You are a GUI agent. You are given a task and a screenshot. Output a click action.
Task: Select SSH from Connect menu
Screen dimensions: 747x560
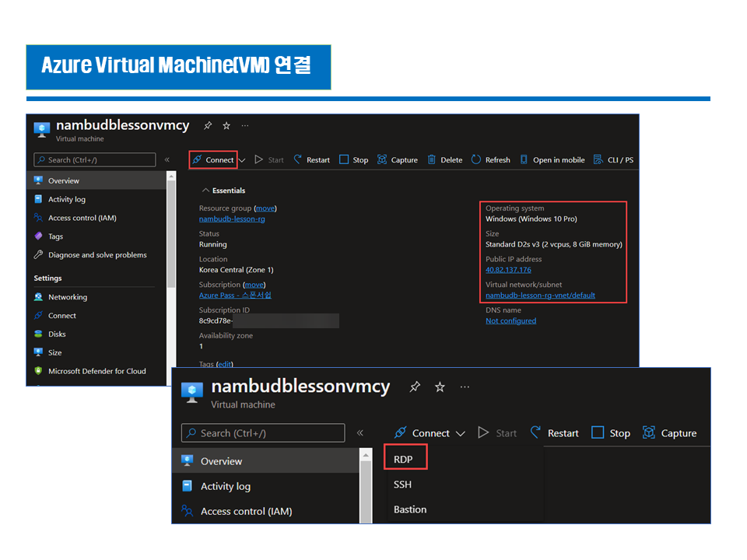(x=402, y=485)
